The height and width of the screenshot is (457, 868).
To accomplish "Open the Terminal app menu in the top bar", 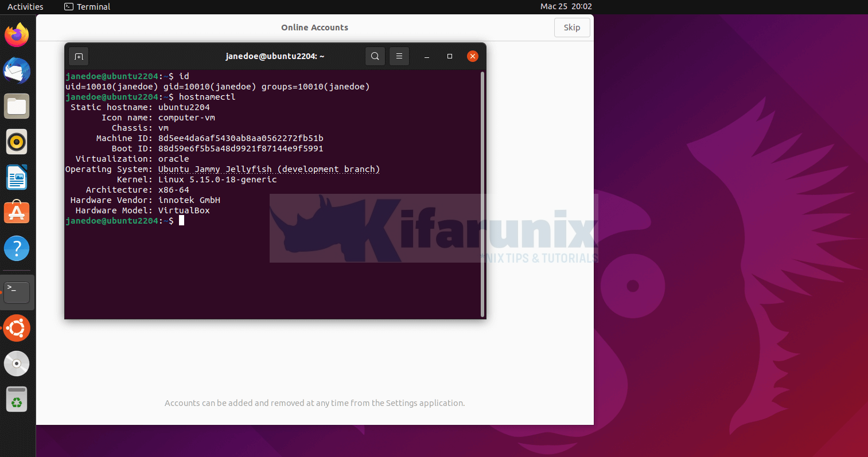I will coord(87,7).
